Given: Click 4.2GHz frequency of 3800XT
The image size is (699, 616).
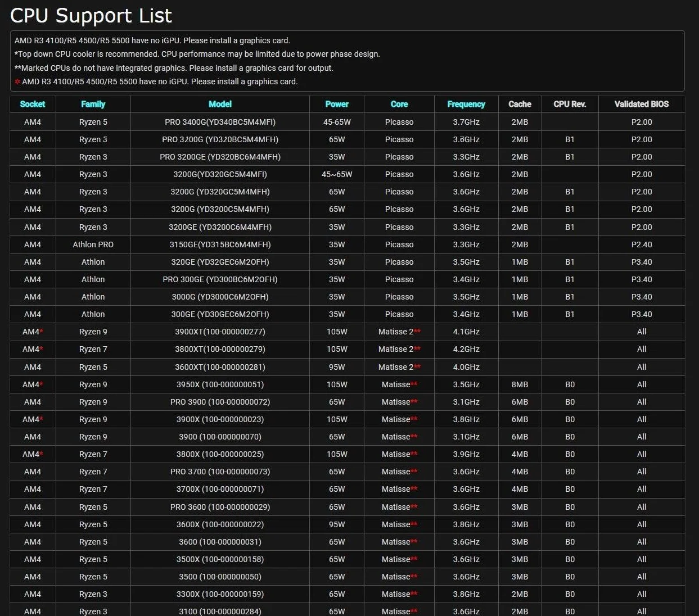Looking at the screenshot, I should pyautogui.click(x=466, y=349).
